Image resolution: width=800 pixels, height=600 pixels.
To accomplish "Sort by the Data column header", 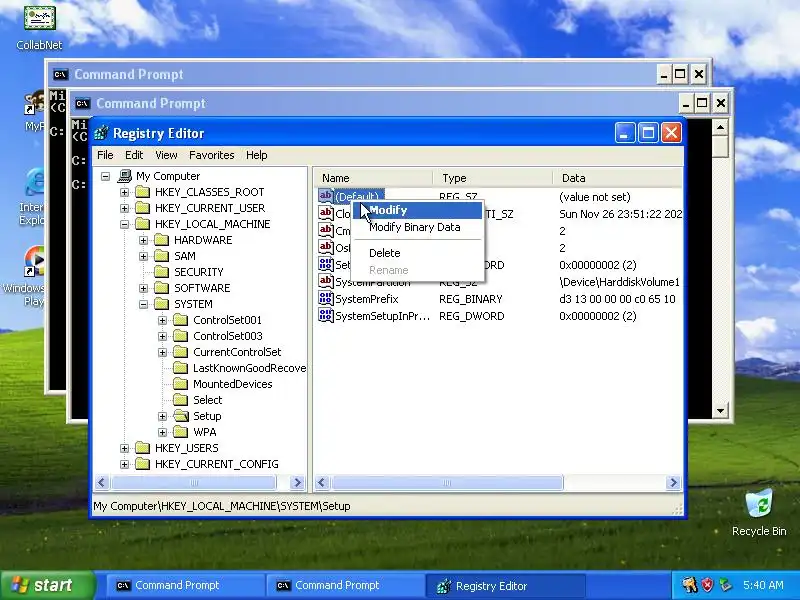I will [618, 178].
